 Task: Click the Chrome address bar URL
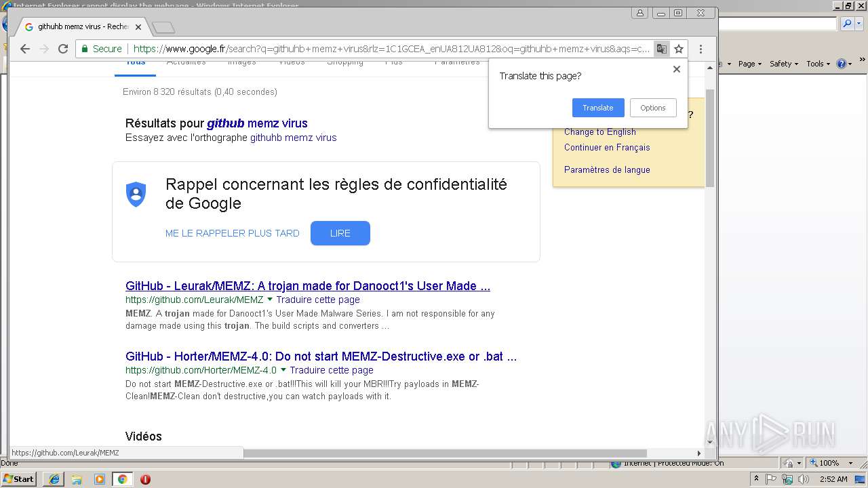tap(391, 49)
